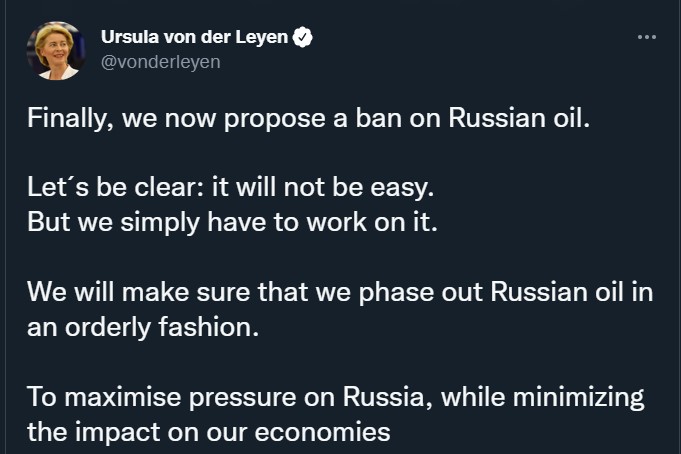
Task: Click the text "an orderly fashion."
Action: click(x=143, y=327)
